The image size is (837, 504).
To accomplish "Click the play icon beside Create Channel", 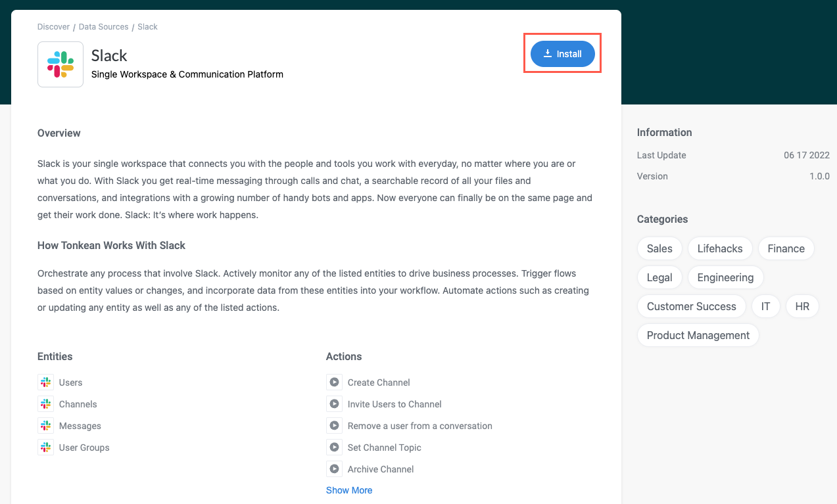I will 334,382.
